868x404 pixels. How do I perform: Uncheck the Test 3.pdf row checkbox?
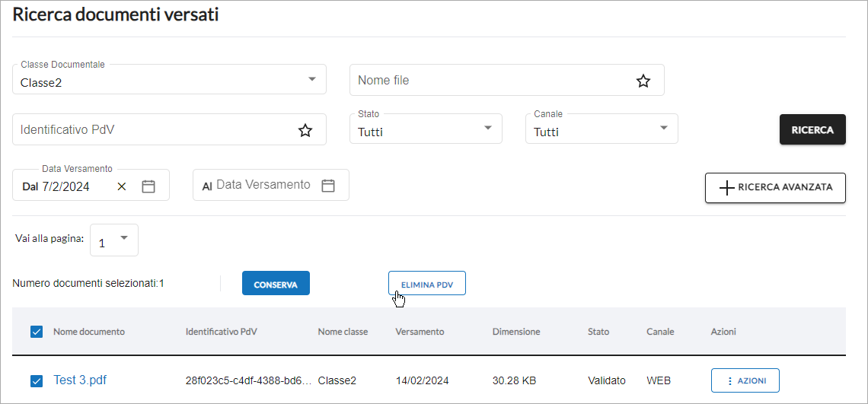click(36, 380)
